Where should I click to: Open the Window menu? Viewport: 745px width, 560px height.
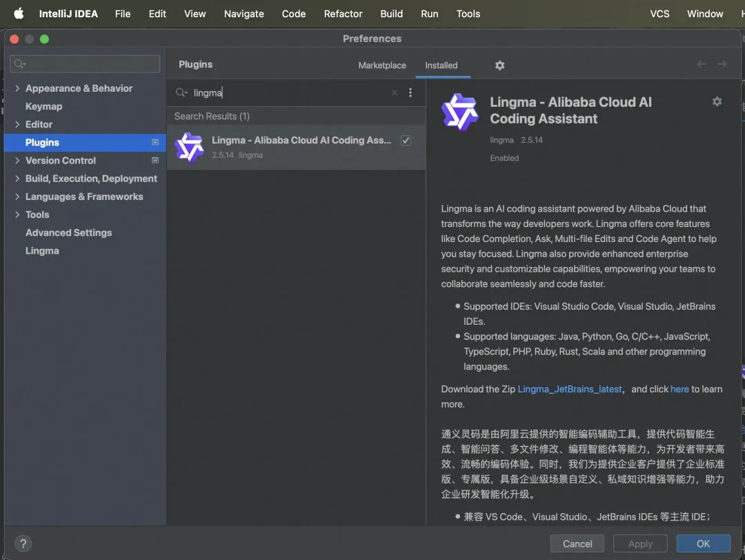tap(704, 14)
